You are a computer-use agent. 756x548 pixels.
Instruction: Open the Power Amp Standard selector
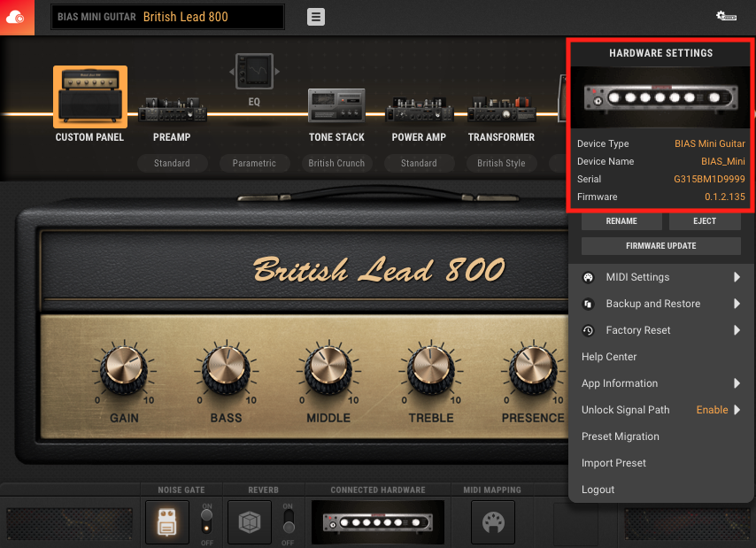point(419,164)
